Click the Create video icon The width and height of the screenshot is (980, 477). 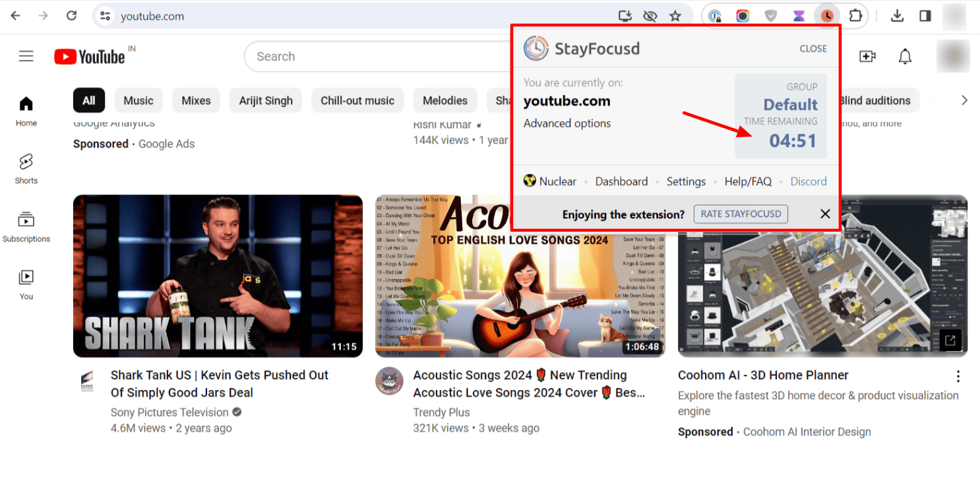click(867, 57)
